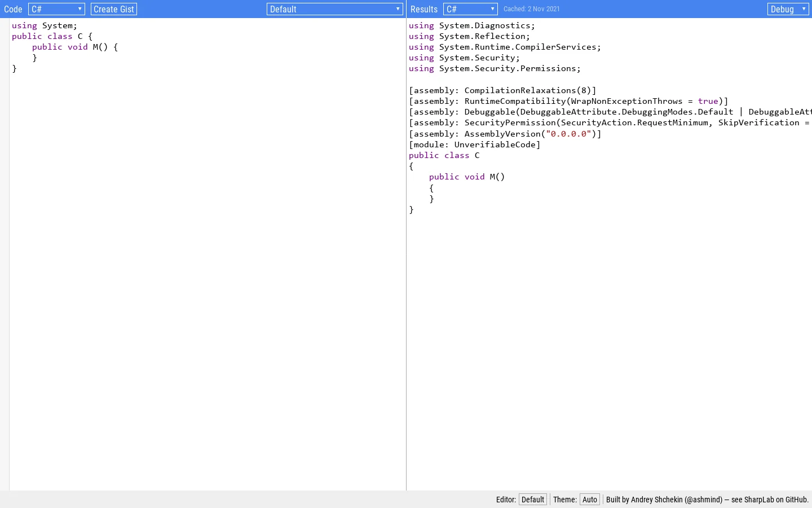Click the 'Cached: 2 Nov 2021' text

(x=532, y=9)
